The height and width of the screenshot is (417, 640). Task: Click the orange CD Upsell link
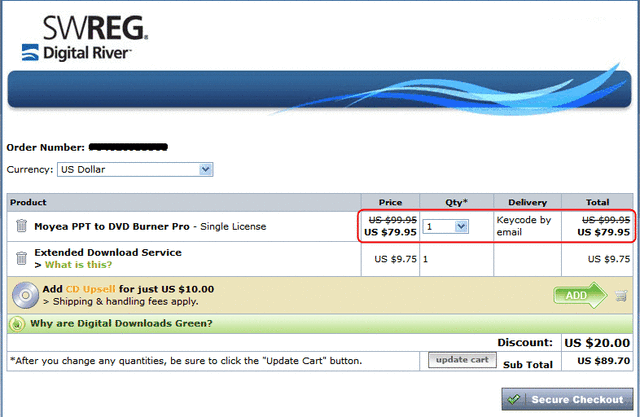[91, 289]
